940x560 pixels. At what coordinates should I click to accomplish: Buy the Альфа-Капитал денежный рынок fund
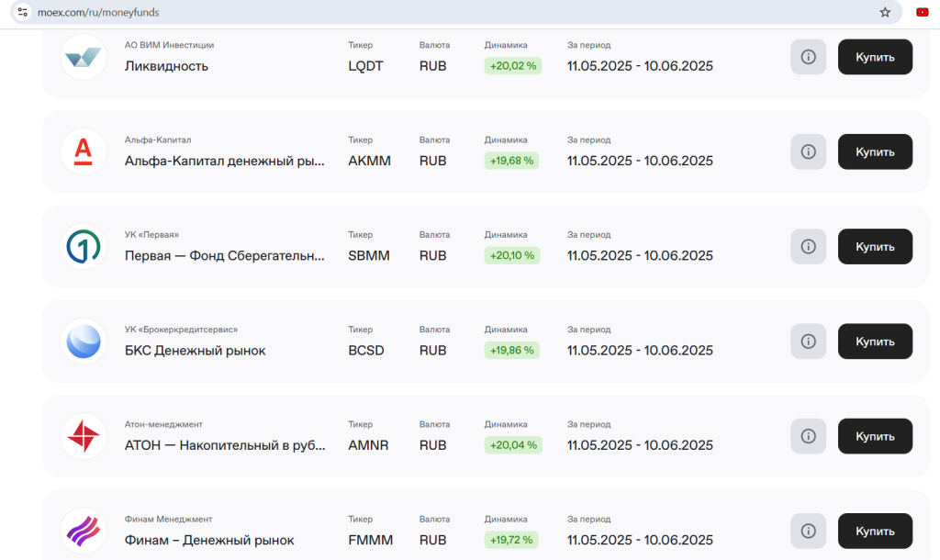pyautogui.click(x=875, y=151)
